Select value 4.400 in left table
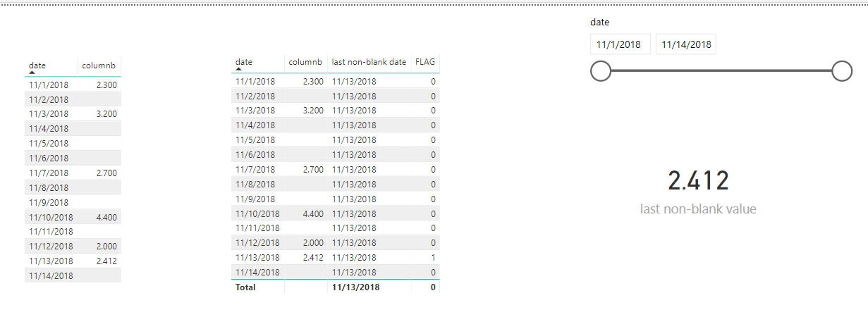This screenshot has height=317, width=868. 106,217
